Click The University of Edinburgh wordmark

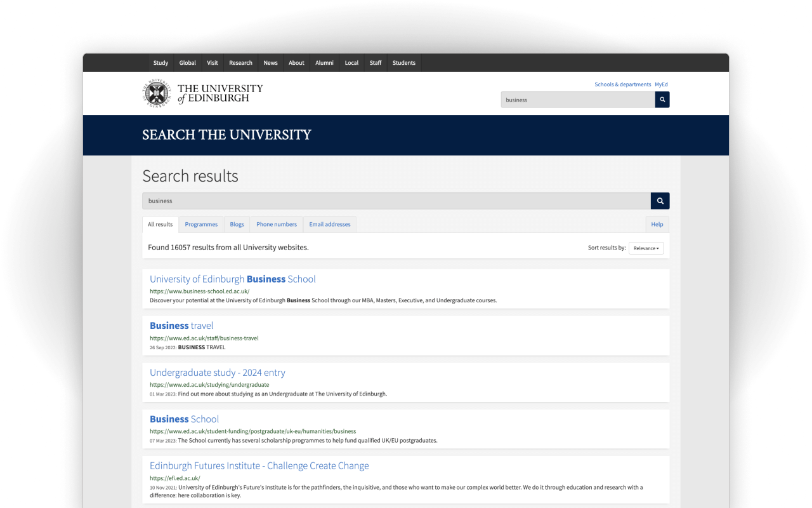220,93
